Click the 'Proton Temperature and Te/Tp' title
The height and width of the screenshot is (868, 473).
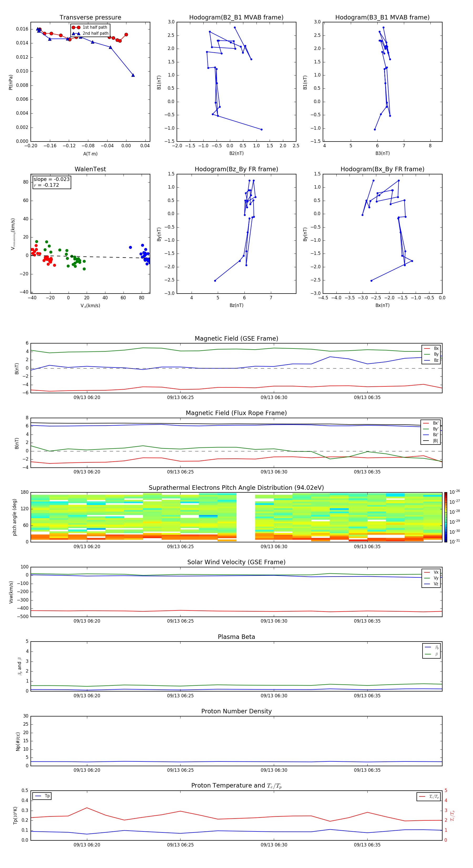point(236,786)
